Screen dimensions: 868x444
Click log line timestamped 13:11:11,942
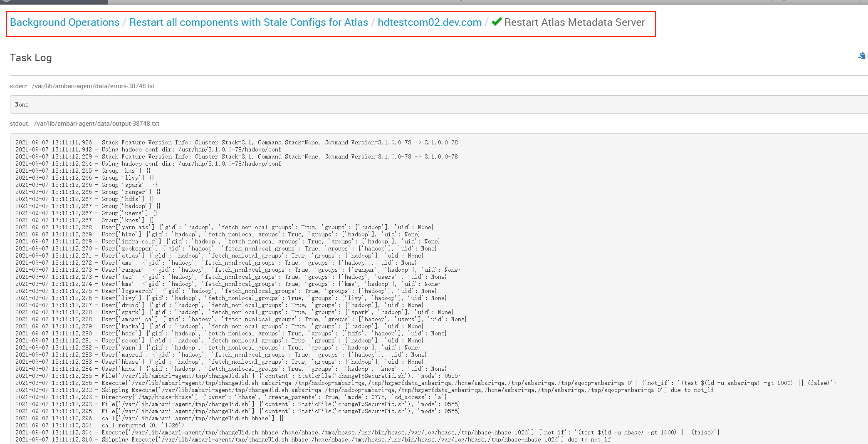pyautogui.click(x=148, y=149)
